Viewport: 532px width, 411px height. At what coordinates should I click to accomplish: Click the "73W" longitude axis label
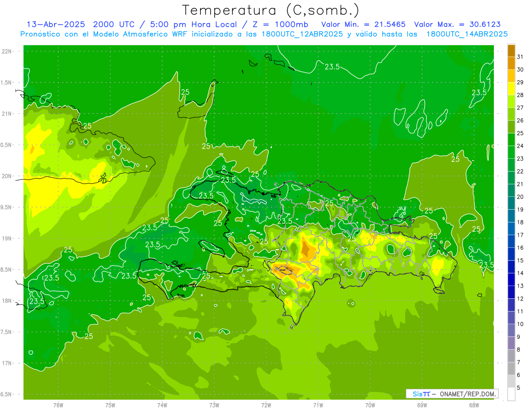click(x=214, y=405)
